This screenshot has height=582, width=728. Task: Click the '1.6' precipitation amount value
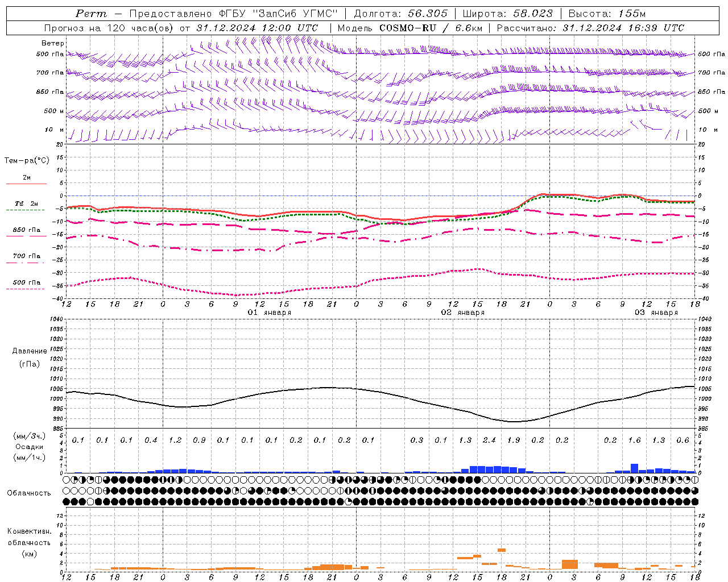click(x=634, y=440)
